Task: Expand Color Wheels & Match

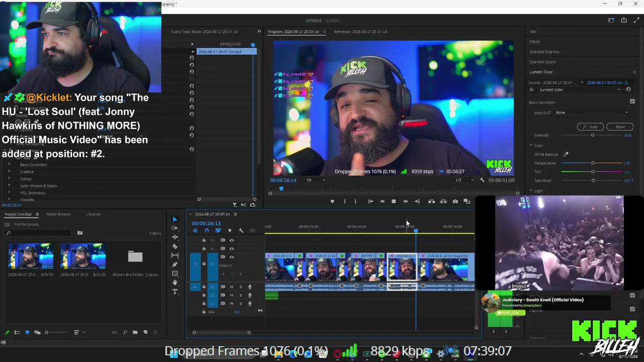Action: pyautogui.click(x=9, y=186)
